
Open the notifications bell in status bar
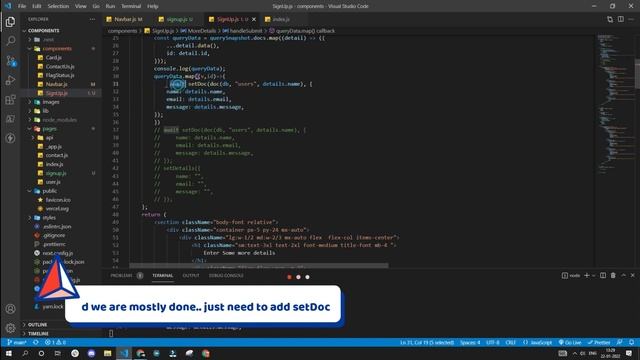(x=631, y=342)
